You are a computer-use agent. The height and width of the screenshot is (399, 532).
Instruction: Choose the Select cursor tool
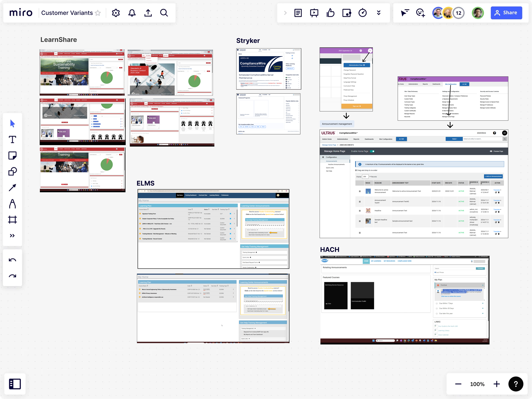click(x=13, y=124)
